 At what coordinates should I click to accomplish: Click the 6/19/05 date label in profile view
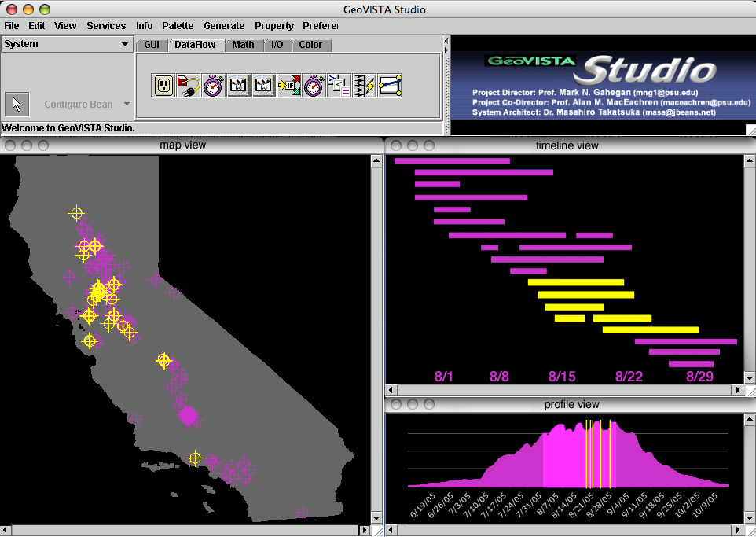[421, 505]
